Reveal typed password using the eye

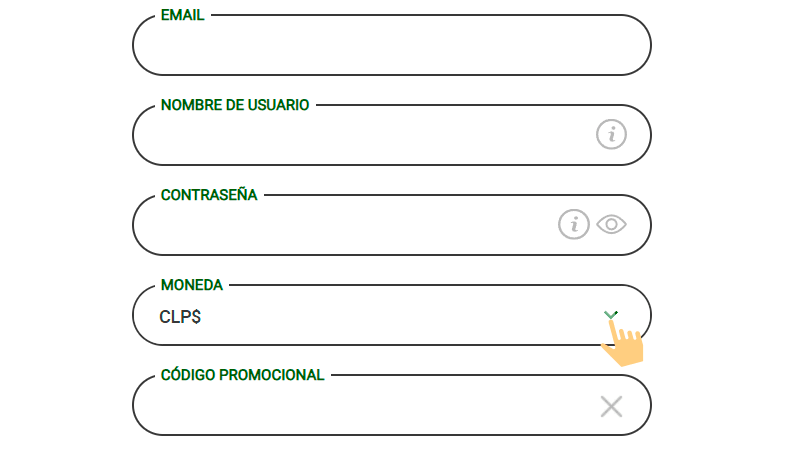(x=611, y=224)
